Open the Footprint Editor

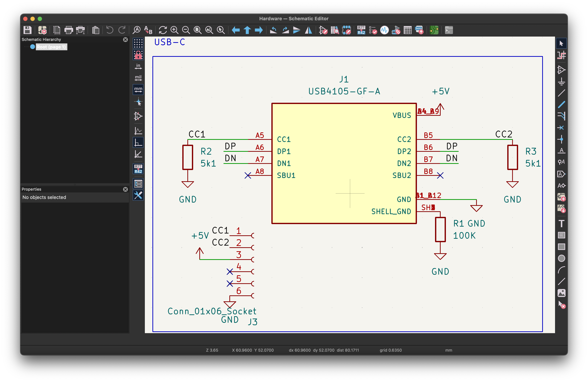point(346,30)
